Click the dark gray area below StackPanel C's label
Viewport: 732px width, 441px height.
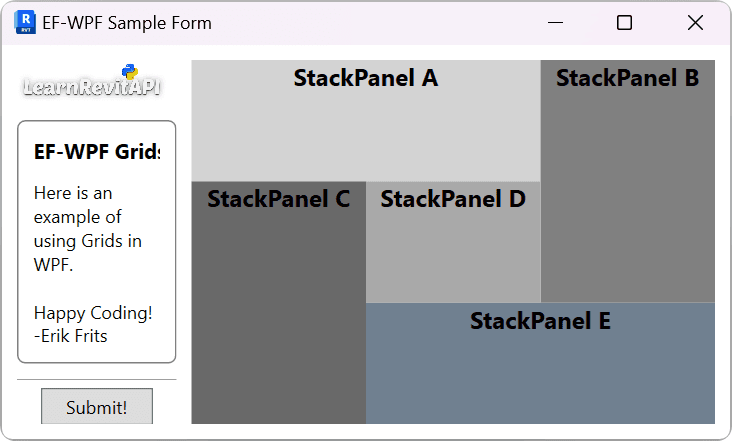tap(278, 320)
